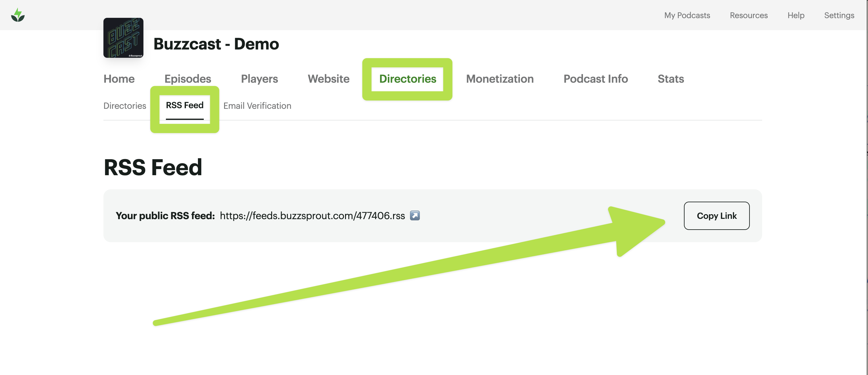The width and height of the screenshot is (868, 375).
Task: Switch to the Stats tab
Action: (670, 79)
